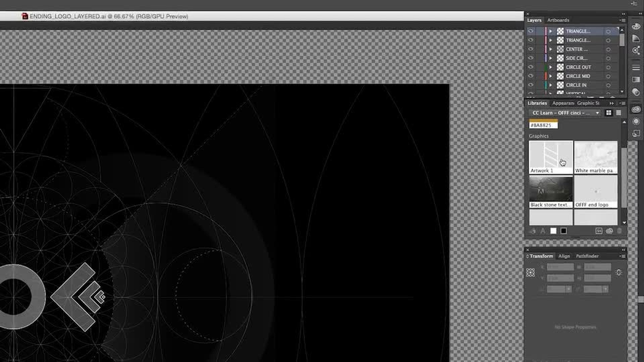Viewport: 644px width, 362px height.
Task: Click the Transform reference point locator
Action: [530, 272]
